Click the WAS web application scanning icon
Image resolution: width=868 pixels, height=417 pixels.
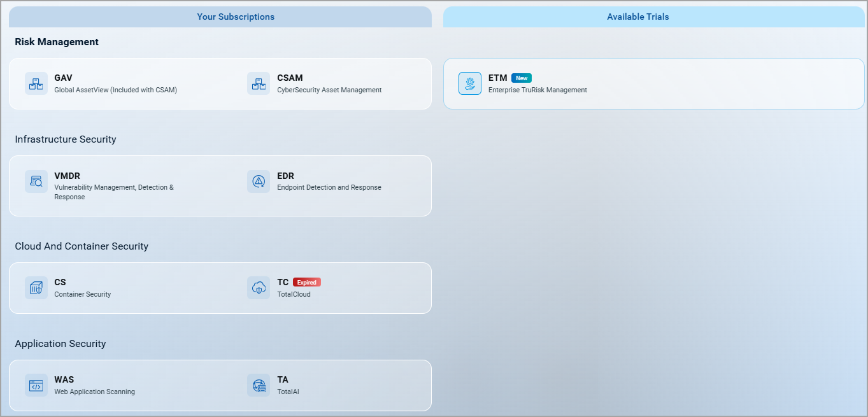(36, 385)
